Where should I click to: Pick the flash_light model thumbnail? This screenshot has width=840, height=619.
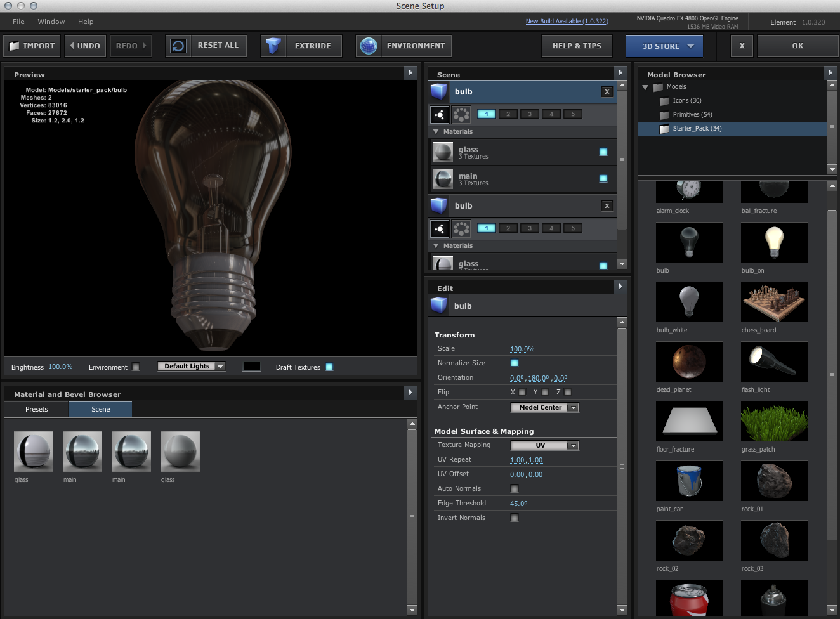pyautogui.click(x=774, y=362)
